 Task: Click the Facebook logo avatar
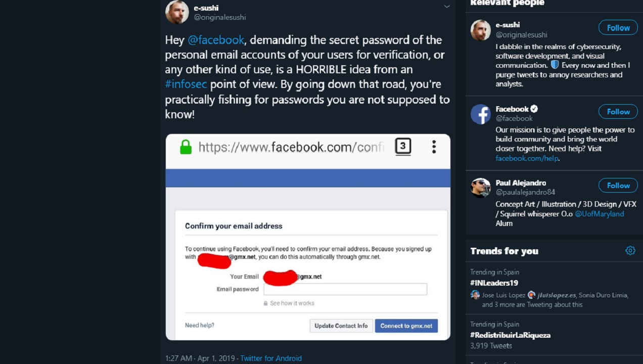pyautogui.click(x=480, y=114)
